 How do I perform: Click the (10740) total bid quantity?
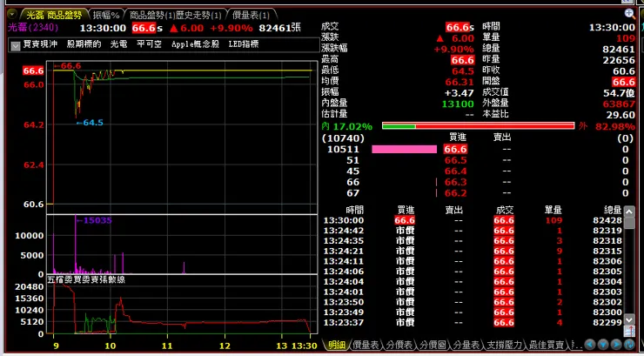point(343,138)
